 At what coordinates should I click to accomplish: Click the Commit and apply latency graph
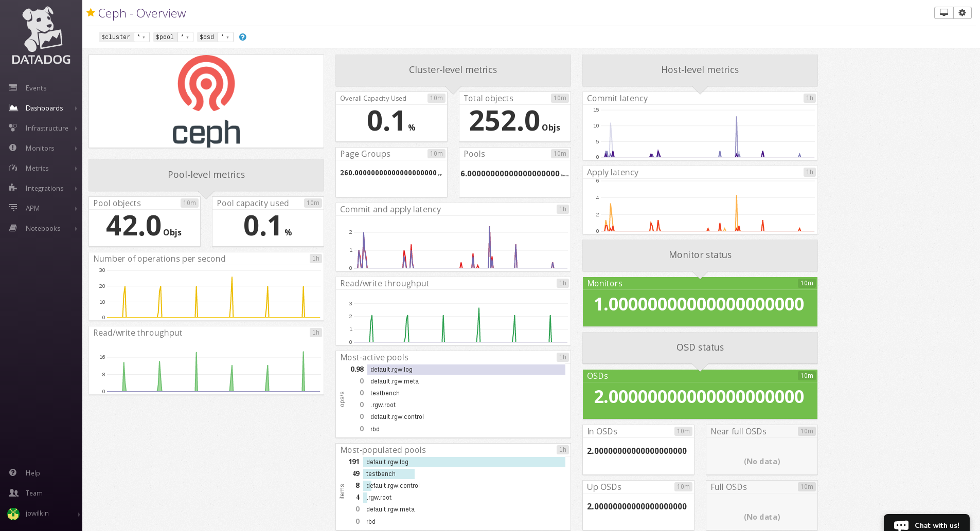(x=453, y=244)
